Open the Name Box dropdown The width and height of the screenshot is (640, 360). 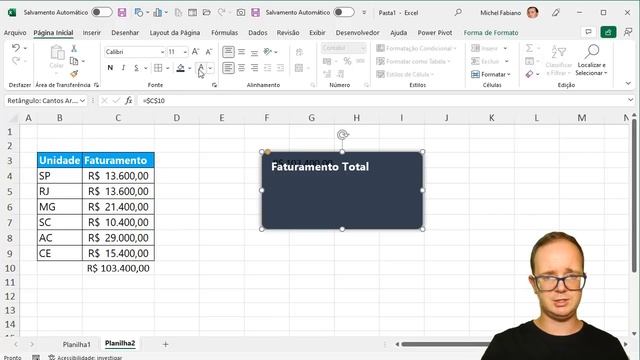[x=82, y=100]
